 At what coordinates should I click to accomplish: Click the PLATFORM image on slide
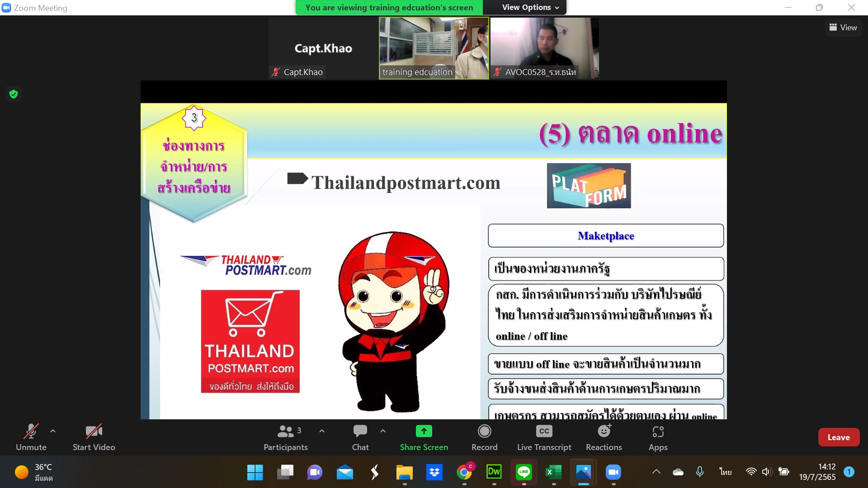[x=589, y=186]
